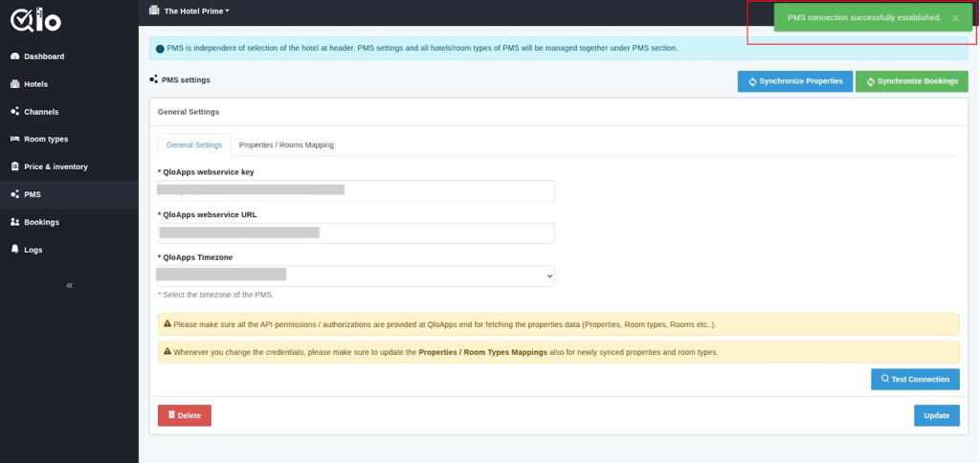Navigate to Room types
Screen dimensions: 980x463
(45, 140)
